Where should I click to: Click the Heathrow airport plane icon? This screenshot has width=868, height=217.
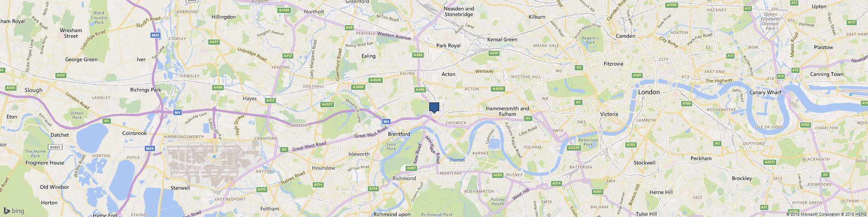click(214, 156)
